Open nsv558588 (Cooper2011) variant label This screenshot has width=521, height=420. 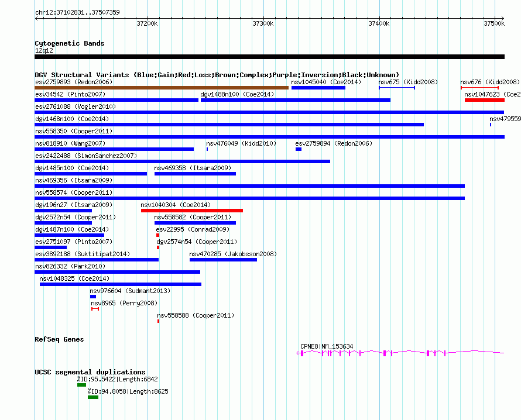click(x=196, y=315)
